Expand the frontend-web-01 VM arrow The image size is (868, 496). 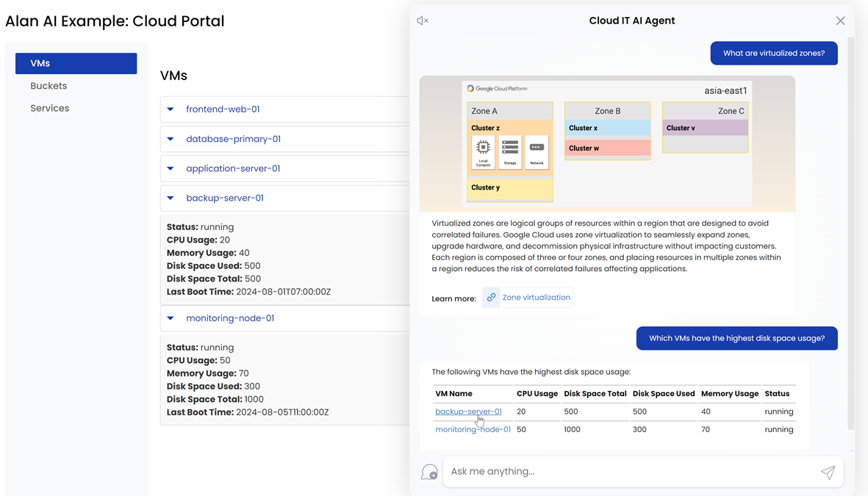pos(171,109)
